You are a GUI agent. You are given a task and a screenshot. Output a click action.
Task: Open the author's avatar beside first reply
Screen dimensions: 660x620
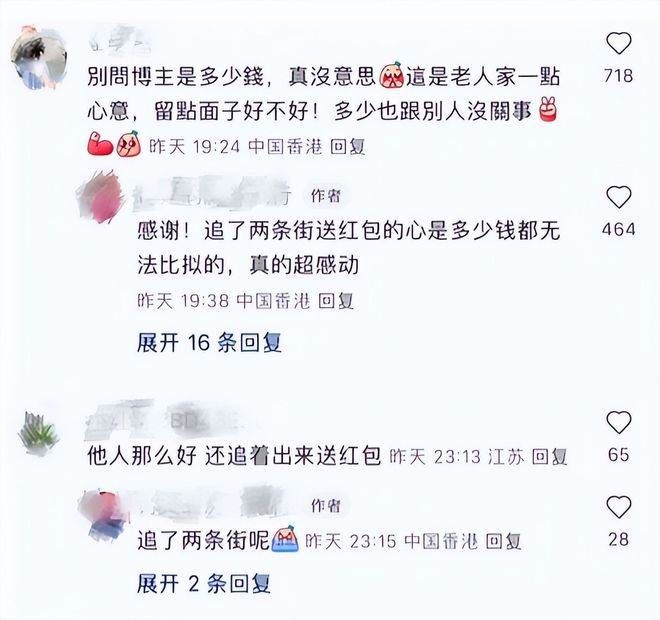click(101, 196)
